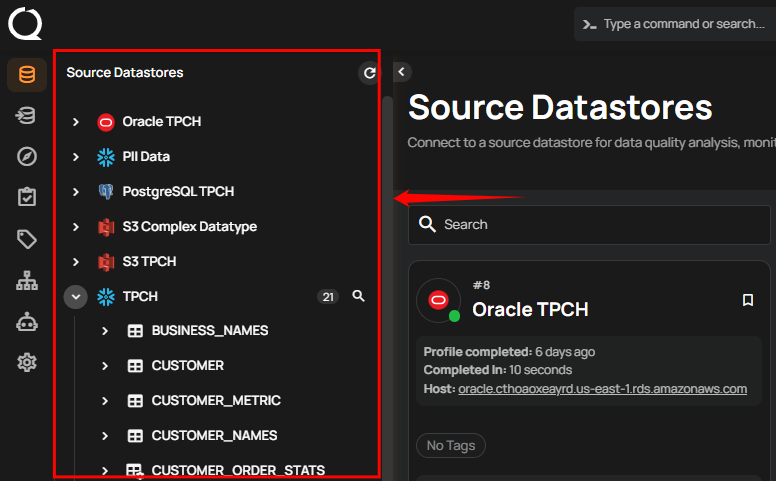Click the S3 Complex Datatype icon
The height and width of the screenshot is (481, 776).
point(106,227)
